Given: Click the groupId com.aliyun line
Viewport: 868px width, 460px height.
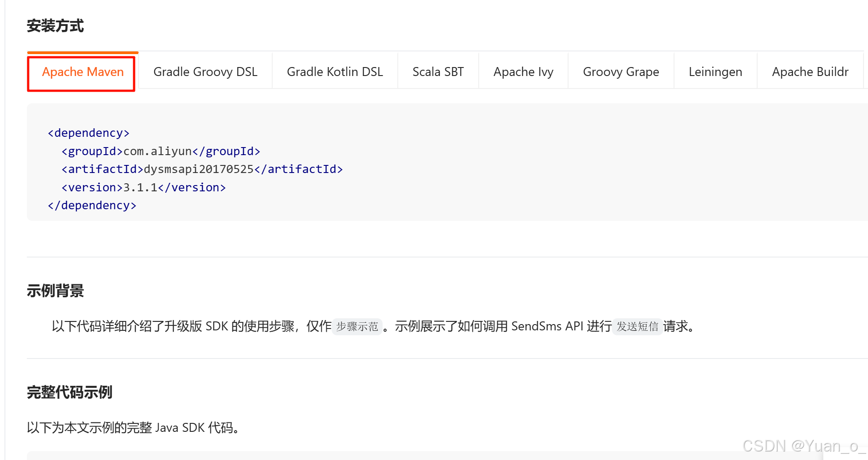Looking at the screenshot, I should 161,151.
